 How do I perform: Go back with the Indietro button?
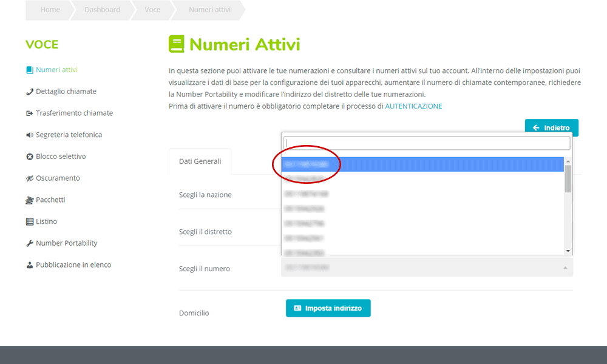(x=552, y=127)
